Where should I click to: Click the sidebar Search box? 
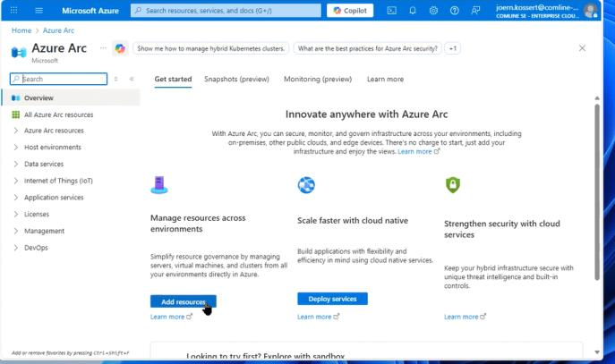pyautogui.click(x=58, y=79)
